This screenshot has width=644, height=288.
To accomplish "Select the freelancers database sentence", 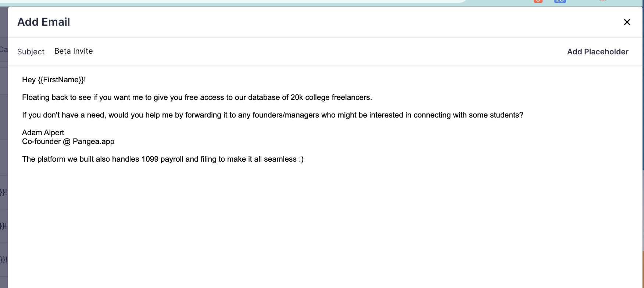I will (197, 97).
